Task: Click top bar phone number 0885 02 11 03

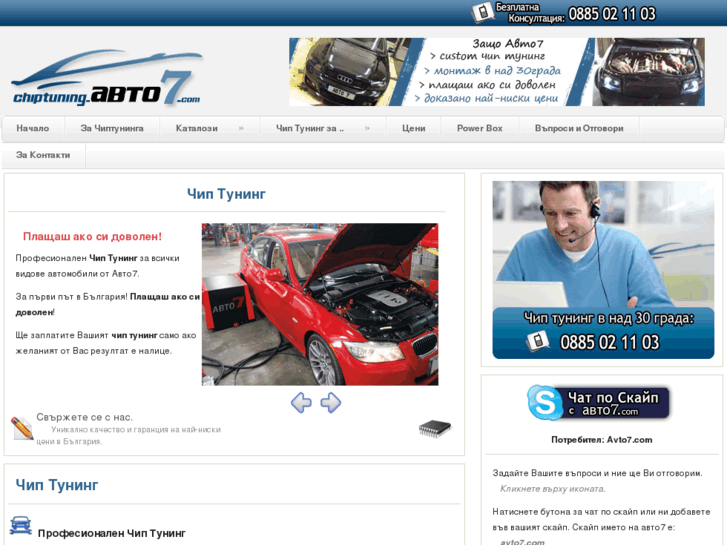Action: pyautogui.click(x=612, y=14)
